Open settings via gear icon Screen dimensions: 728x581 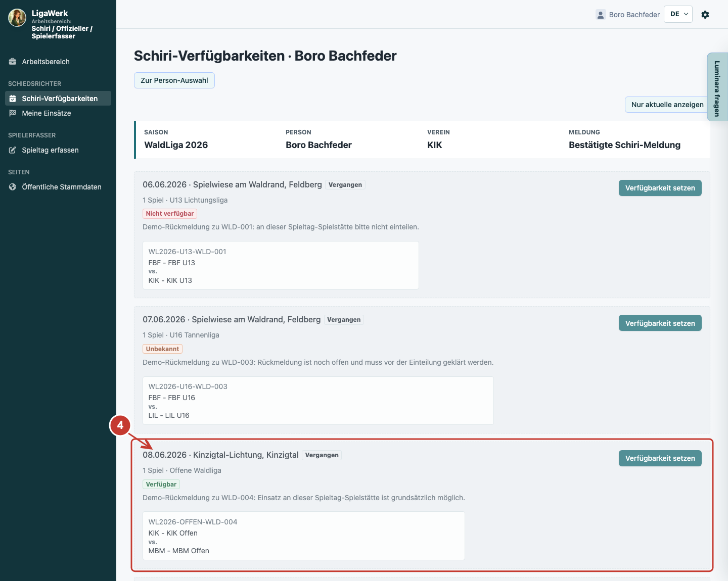705,15
